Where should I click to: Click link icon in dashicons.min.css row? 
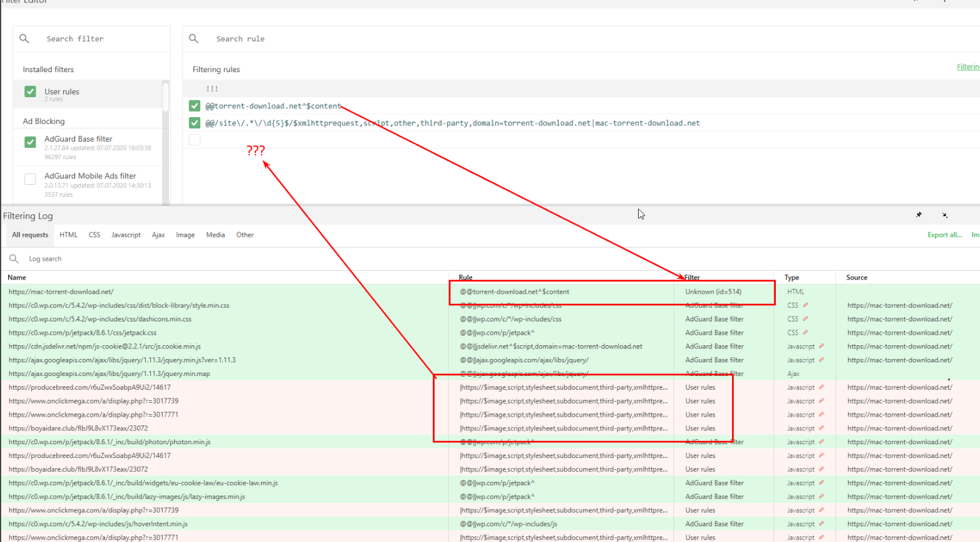[805, 319]
